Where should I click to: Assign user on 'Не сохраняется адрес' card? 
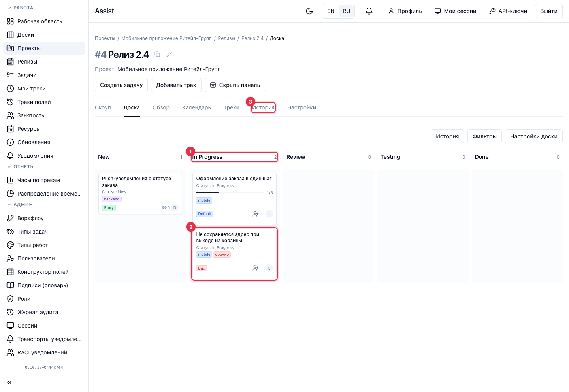[x=256, y=268]
